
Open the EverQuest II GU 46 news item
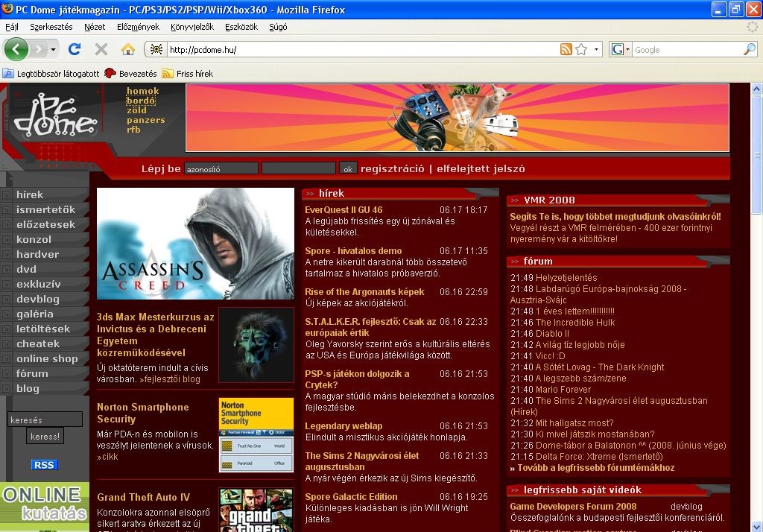(343, 210)
